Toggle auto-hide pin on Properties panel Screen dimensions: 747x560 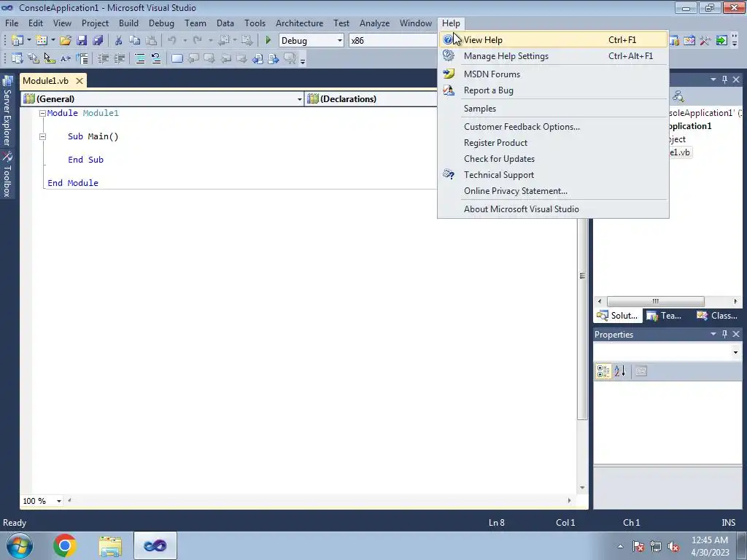724,334
